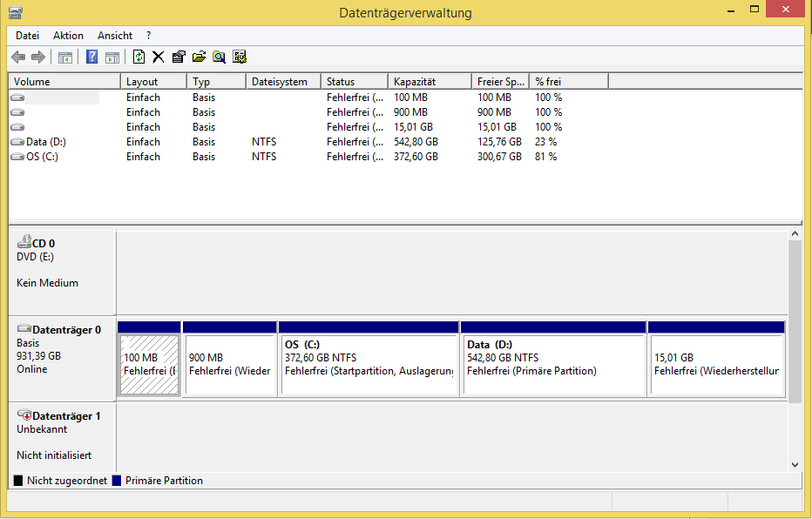
Task: Click the show/hide console tree icon
Action: coord(65,57)
